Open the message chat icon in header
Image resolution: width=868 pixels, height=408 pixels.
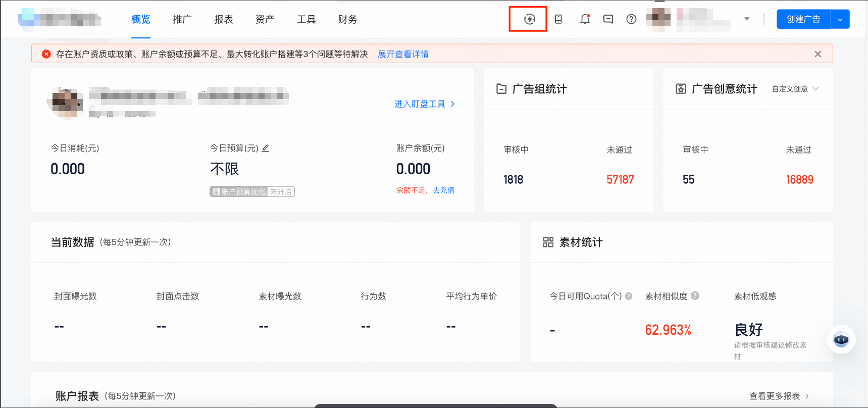coord(608,19)
